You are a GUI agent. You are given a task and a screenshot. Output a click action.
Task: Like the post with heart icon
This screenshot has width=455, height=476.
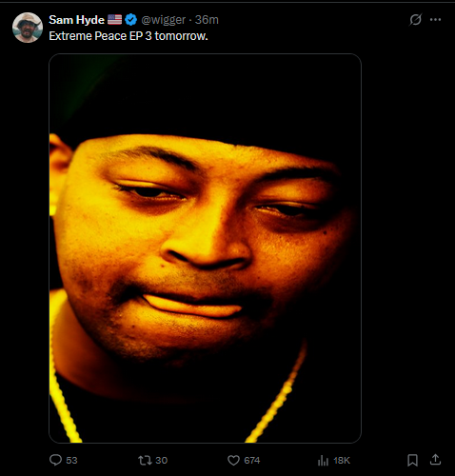pyautogui.click(x=233, y=461)
